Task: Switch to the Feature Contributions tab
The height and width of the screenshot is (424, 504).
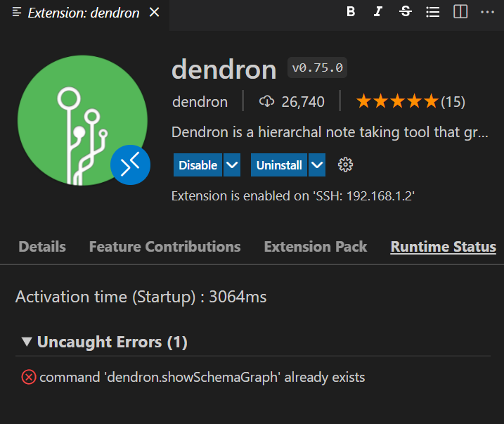Action: coord(165,247)
